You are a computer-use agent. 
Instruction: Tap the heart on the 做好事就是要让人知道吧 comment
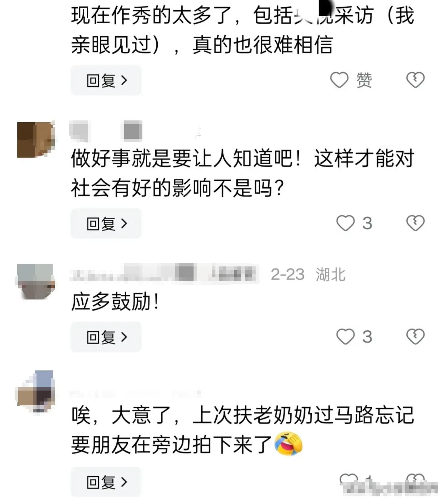point(345,223)
